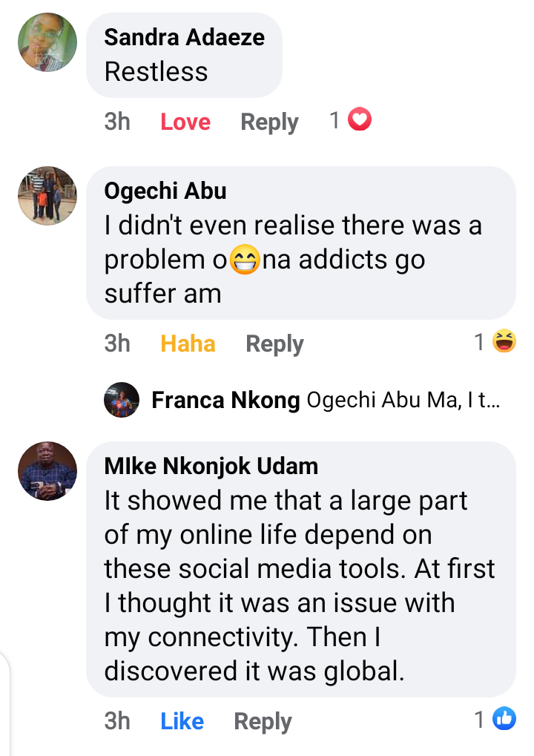Open the Ogechi Abu name link
This screenshot has height=756, width=534.
pyautogui.click(x=165, y=191)
